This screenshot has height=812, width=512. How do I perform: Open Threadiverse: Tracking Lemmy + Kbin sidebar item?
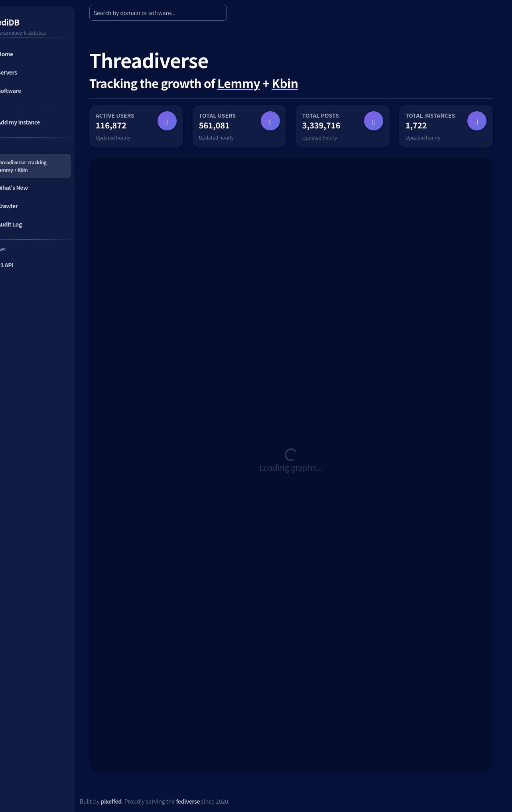[x=35, y=166]
